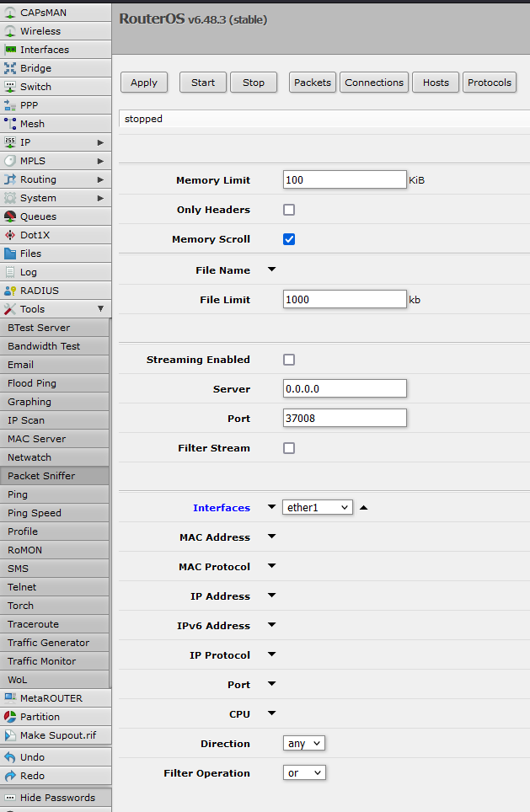Click the Switch icon
530x812 pixels.
click(10, 87)
